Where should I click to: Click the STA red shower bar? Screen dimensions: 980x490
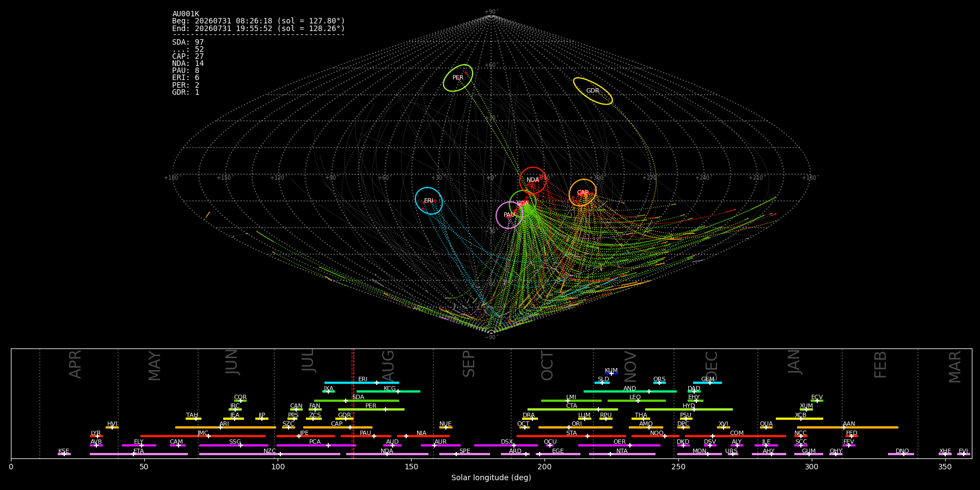[x=571, y=436]
